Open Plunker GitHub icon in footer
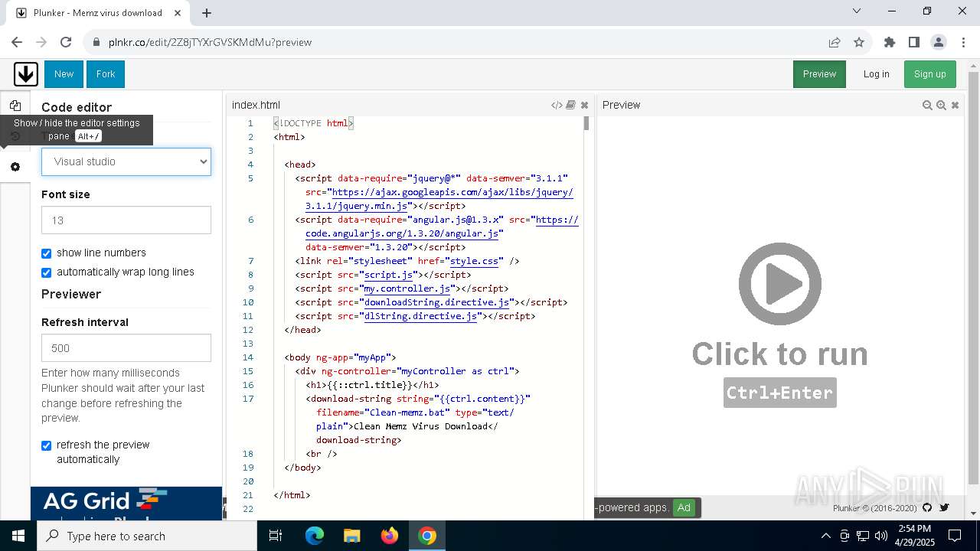The height and width of the screenshot is (551, 980). [x=927, y=507]
